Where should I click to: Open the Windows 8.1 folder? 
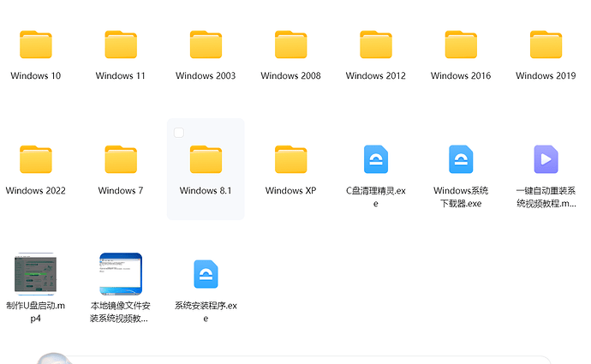click(x=206, y=160)
